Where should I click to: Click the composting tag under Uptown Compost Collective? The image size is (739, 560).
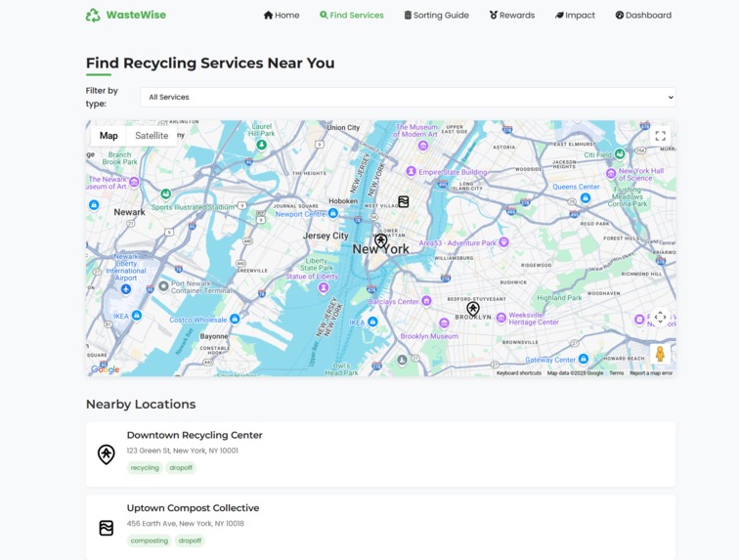(x=150, y=540)
